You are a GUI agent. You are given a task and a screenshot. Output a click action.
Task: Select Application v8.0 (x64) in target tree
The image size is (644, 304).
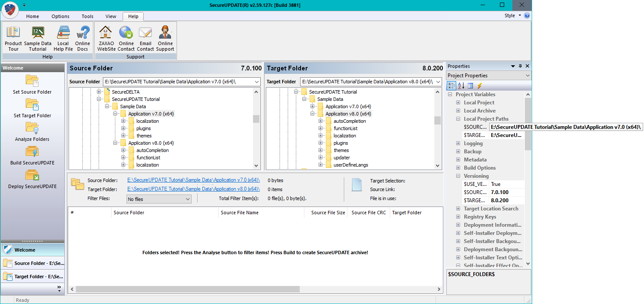click(x=348, y=114)
